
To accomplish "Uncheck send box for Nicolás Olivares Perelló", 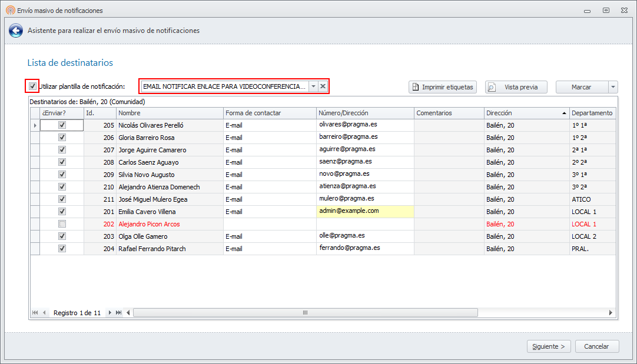I will (62, 125).
